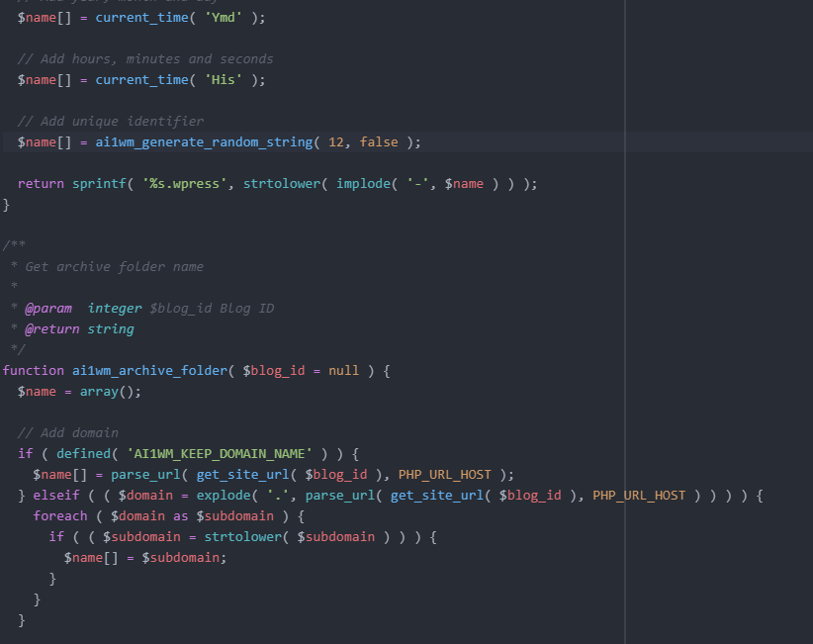Click the @param docblock tag
The image size is (813, 644).
click(x=48, y=309)
